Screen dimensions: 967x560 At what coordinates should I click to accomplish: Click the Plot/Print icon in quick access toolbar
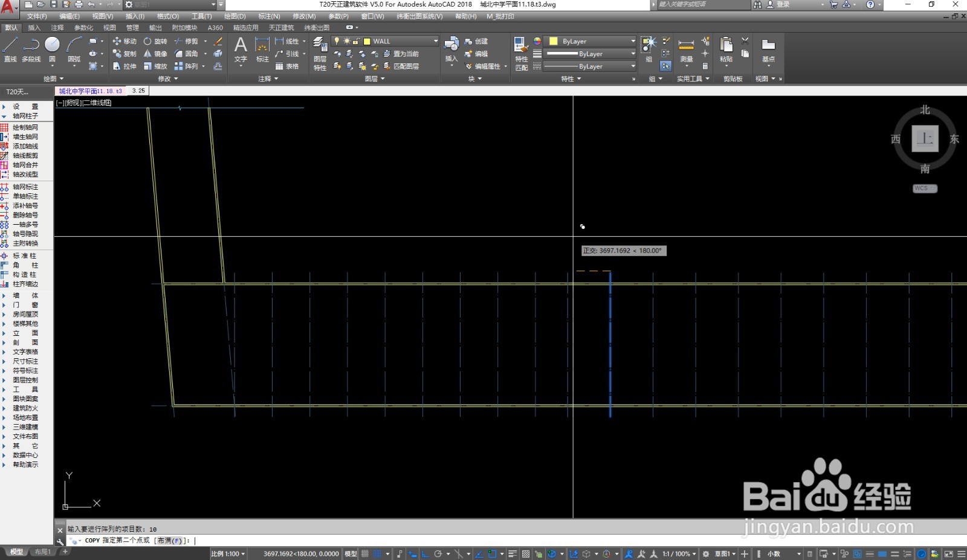point(78,4)
